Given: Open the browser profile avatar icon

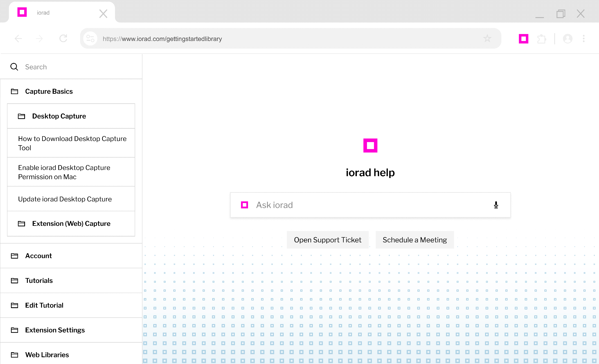Looking at the screenshot, I should (x=568, y=39).
